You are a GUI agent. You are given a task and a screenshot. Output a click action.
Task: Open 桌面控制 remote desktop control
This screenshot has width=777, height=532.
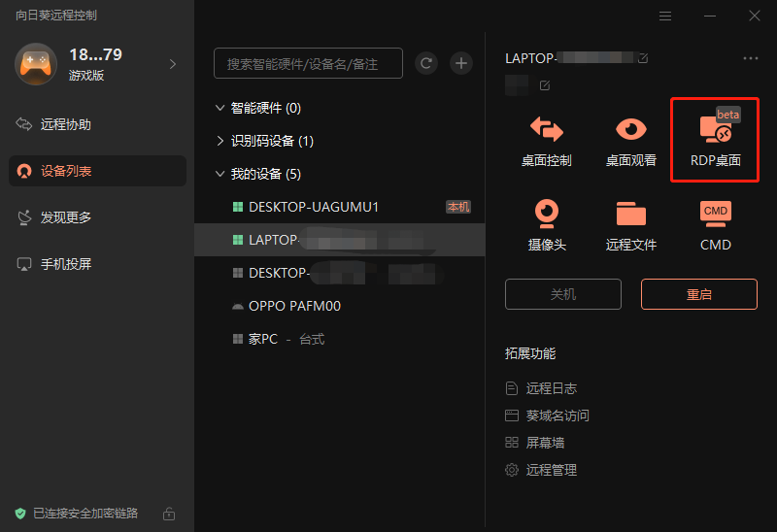pyautogui.click(x=546, y=141)
